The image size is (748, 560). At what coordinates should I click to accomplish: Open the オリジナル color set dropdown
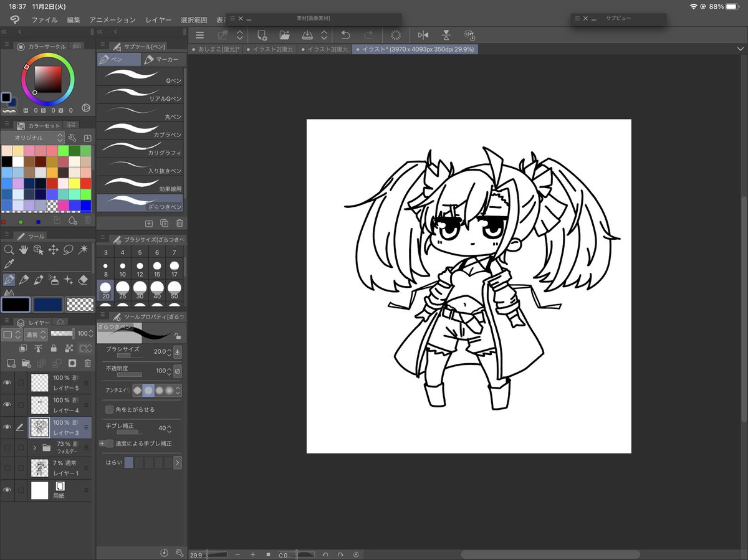(33, 138)
